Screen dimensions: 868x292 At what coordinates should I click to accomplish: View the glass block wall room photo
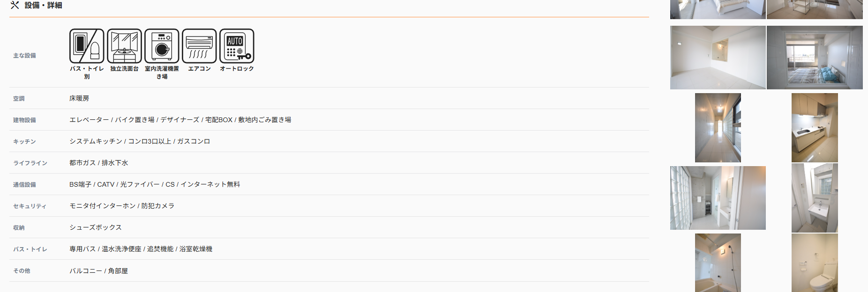coord(718,198)
